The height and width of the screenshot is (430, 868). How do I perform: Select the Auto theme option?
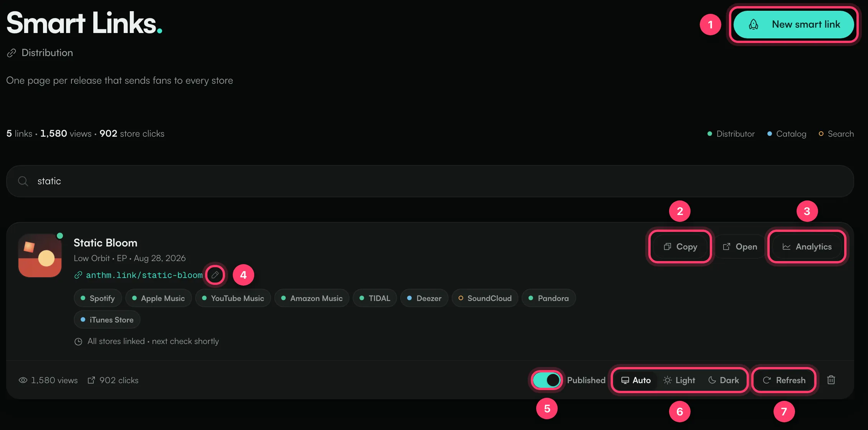pos(636,380)
